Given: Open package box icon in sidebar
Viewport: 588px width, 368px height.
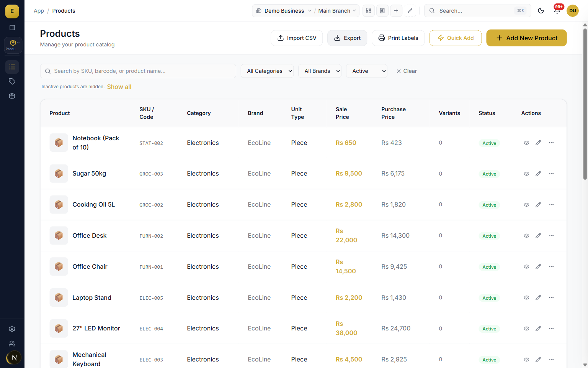Looking at the screenshot, I should (12, 96).
